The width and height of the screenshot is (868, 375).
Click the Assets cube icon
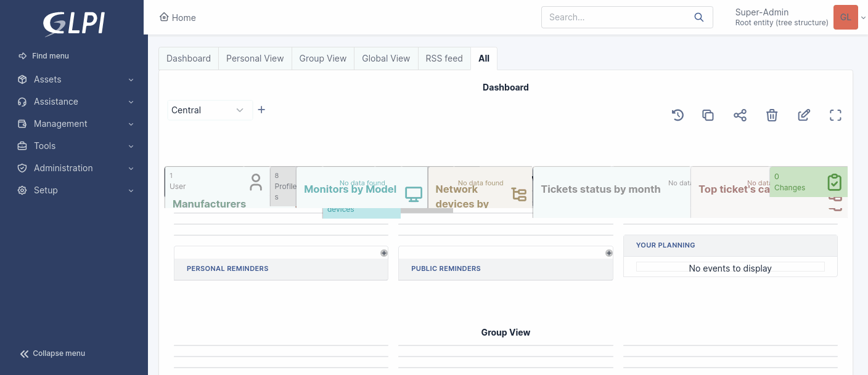point(22,79)
